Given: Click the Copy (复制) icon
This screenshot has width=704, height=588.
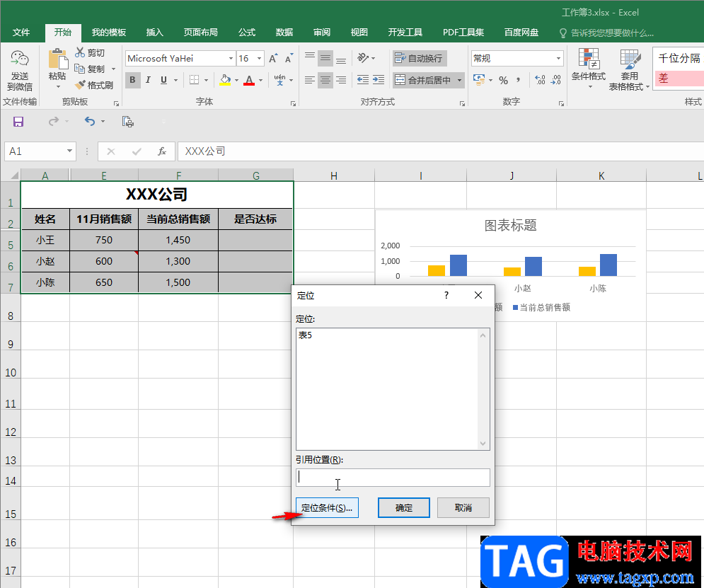Looking at the screenshot, I should point(79,69).
